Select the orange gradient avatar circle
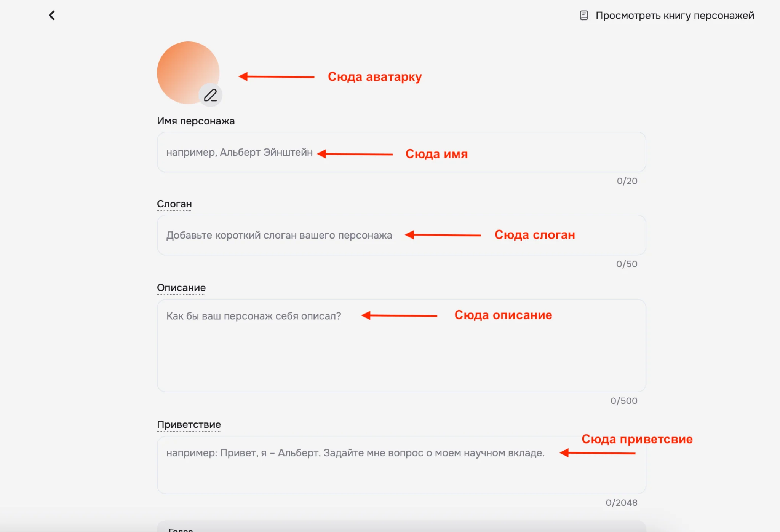780x532 pixels. click(x=183, y=68)
